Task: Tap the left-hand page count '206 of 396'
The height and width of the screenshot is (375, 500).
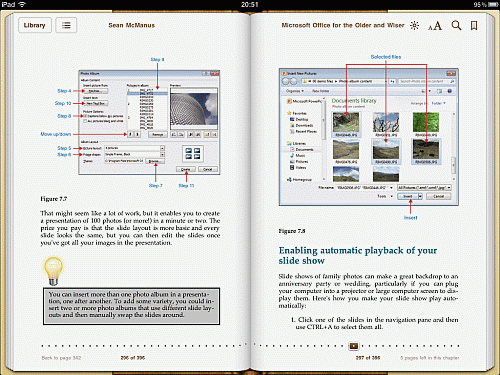Action: tap(133, 358)
